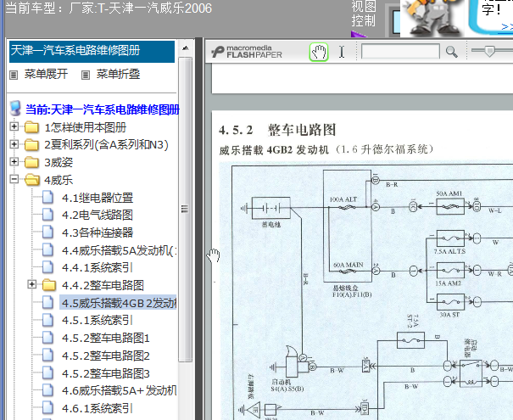The image size is (513, 420).
Task: Open the 4.4威乐搭载5A发动机 page
Action: 119,250
